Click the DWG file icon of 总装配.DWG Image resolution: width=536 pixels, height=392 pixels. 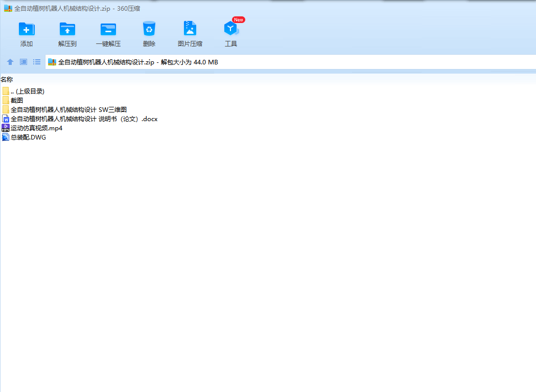pyautogui.click(x=6, y=137)
